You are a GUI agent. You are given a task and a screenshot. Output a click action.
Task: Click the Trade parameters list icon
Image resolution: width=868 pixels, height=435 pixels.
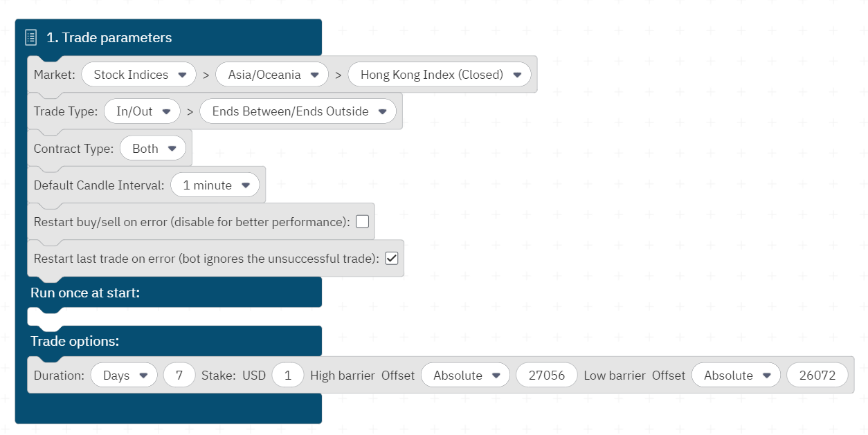coord(30,37)
